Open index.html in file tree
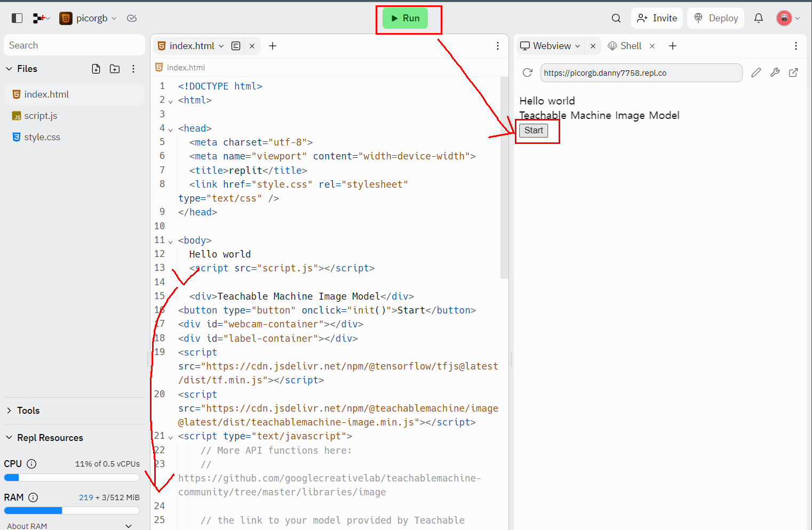 click(x=75, y=94)
